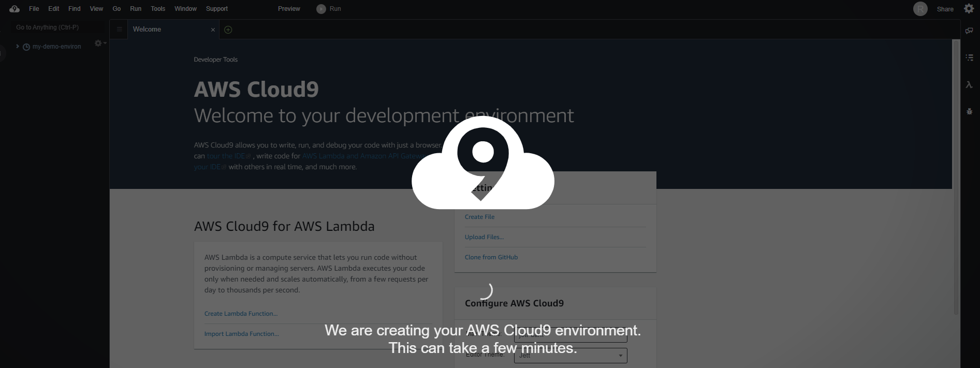
Task: Click the Preview button
Action: tap(289, 9)
